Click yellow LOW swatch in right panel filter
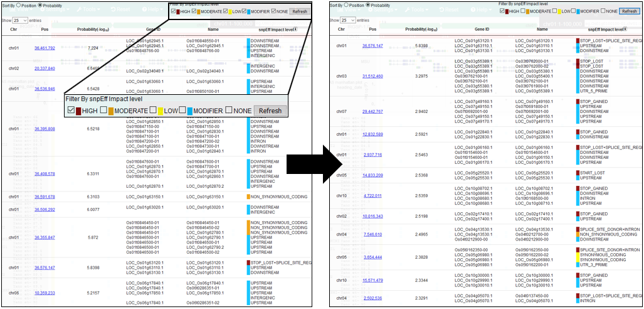Screen dimensions: 644x309 pyautogui.click(x=559, y=11)
